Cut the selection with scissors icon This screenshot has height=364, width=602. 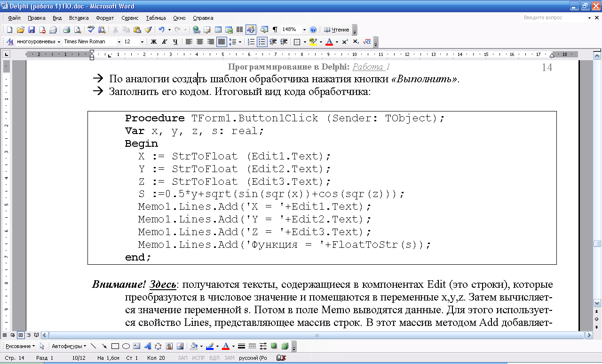tap(115, 30)
